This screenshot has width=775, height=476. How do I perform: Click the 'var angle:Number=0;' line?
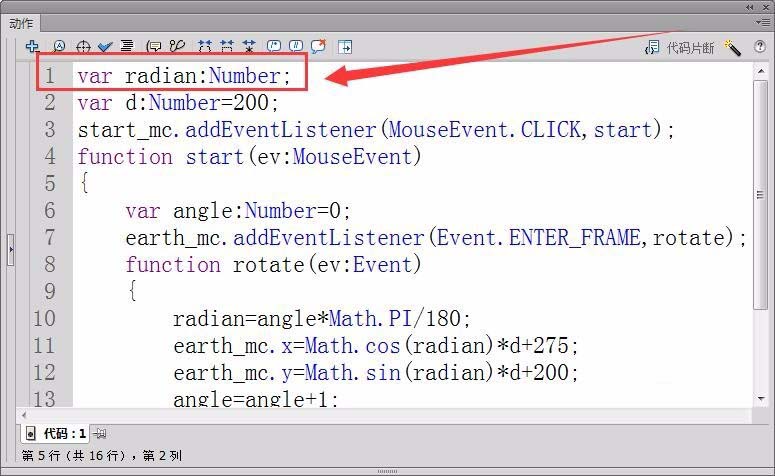click(238, 211)
